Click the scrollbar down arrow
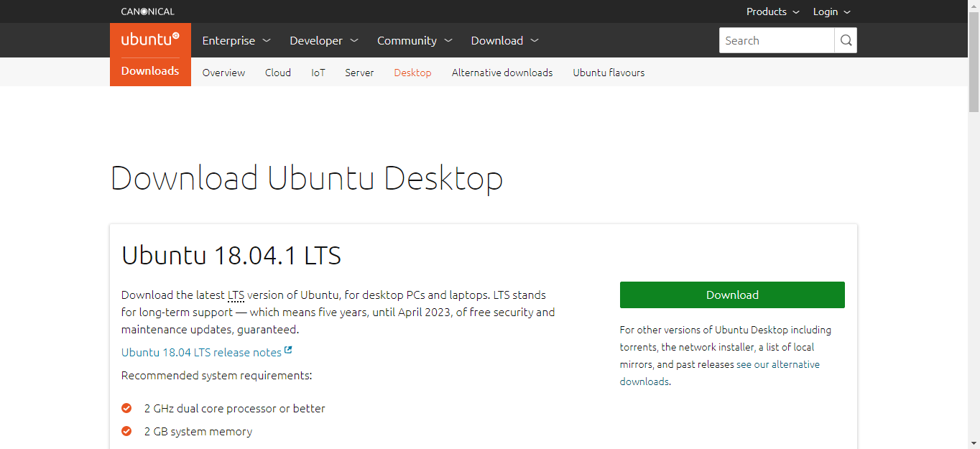Image resolution: width=980 pixels, height=449 pixels. tap(974, 443)
